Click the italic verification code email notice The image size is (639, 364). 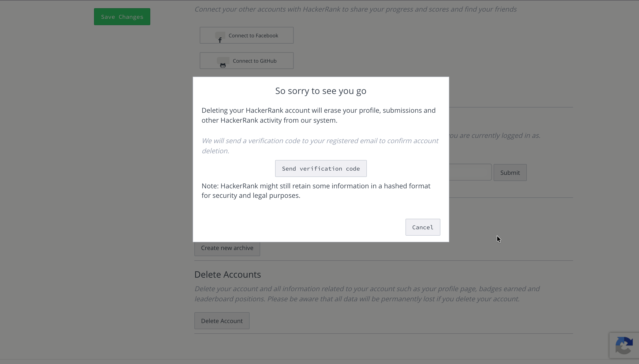(x=320, y=145)
